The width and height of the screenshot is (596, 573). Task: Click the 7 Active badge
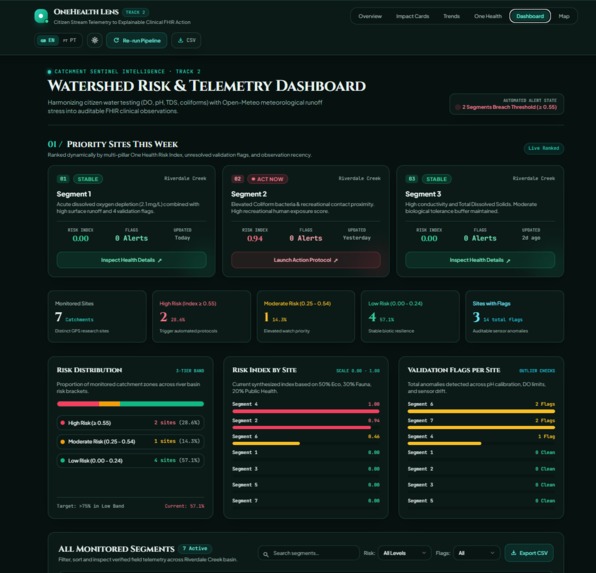pyautogui.click(x=195, y=548)
